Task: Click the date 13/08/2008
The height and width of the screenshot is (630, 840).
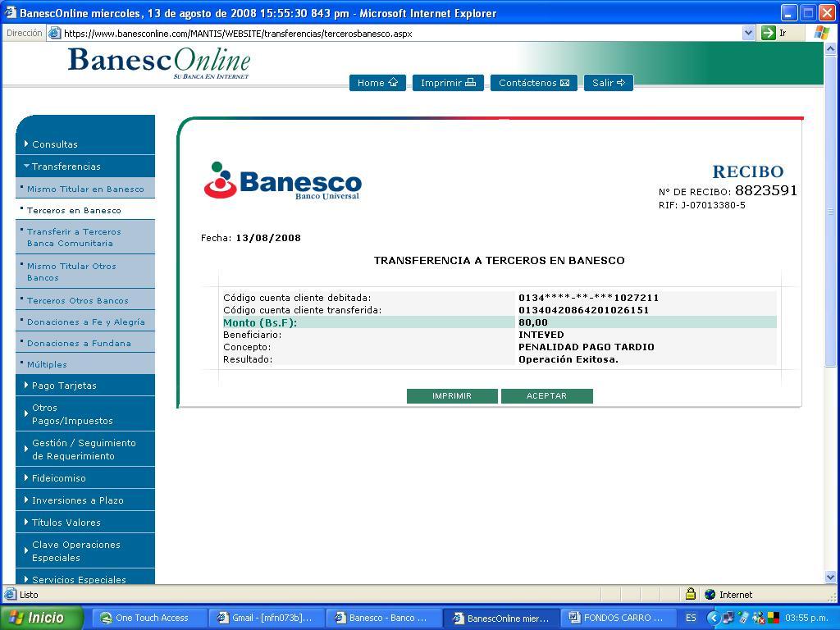Action: [x=268, y=238]
